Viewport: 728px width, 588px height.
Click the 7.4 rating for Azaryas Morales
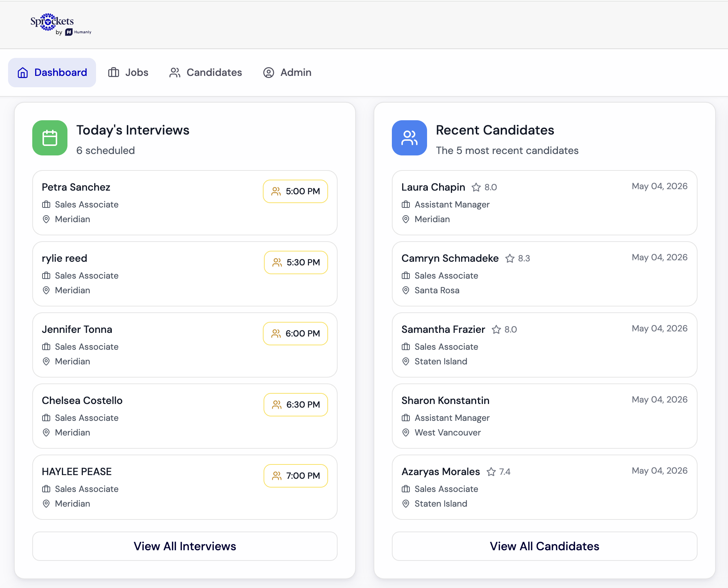(x=505, y=472)
